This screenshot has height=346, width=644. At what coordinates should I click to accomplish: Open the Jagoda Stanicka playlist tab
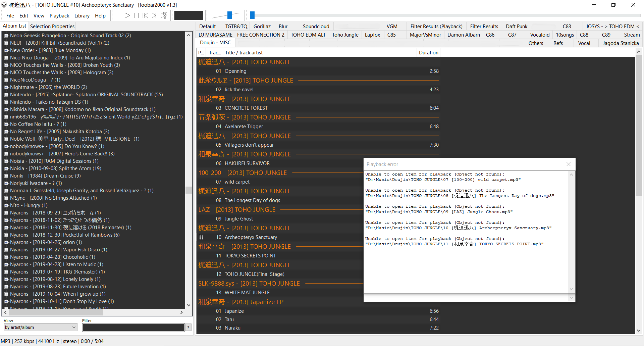coord(621,43)
